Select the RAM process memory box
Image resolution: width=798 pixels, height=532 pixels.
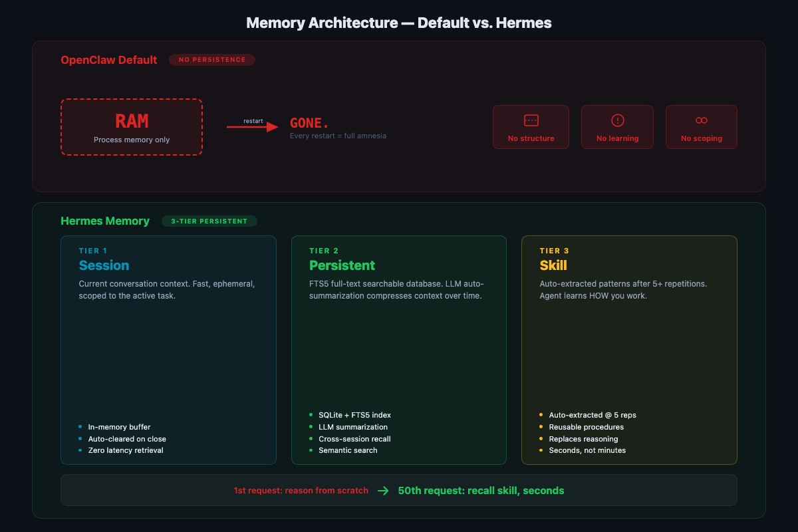coord(132,127)
